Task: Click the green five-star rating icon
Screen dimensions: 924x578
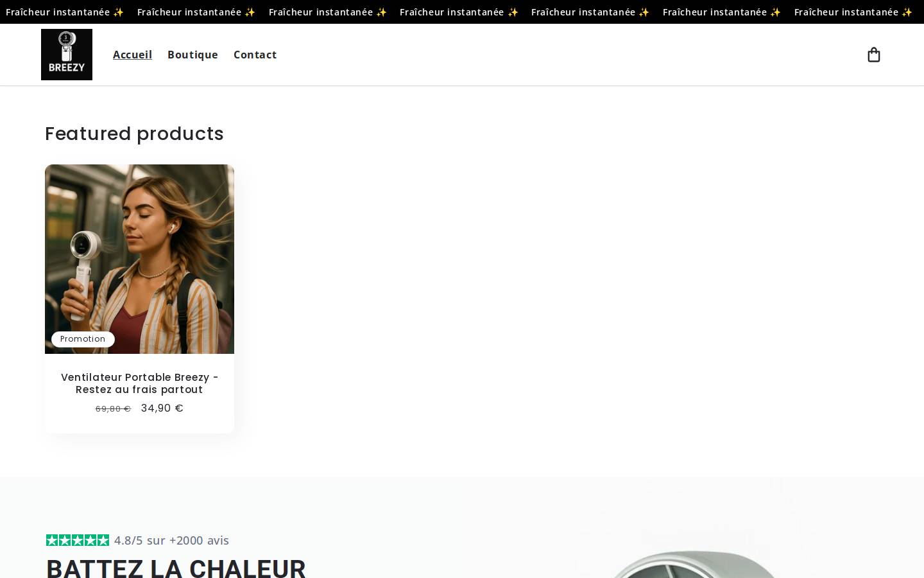Action: (78, 540)
